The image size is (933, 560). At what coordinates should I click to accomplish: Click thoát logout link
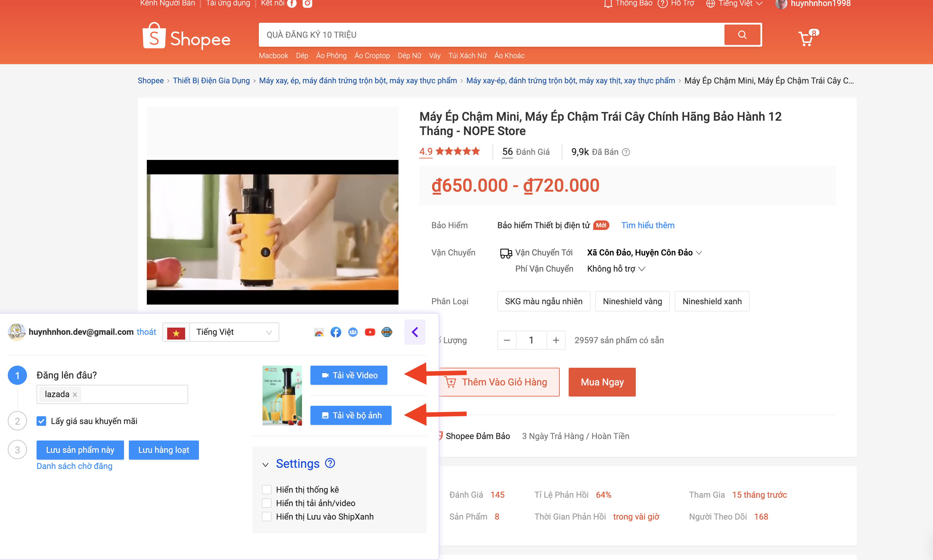click(x=146, y=332)
